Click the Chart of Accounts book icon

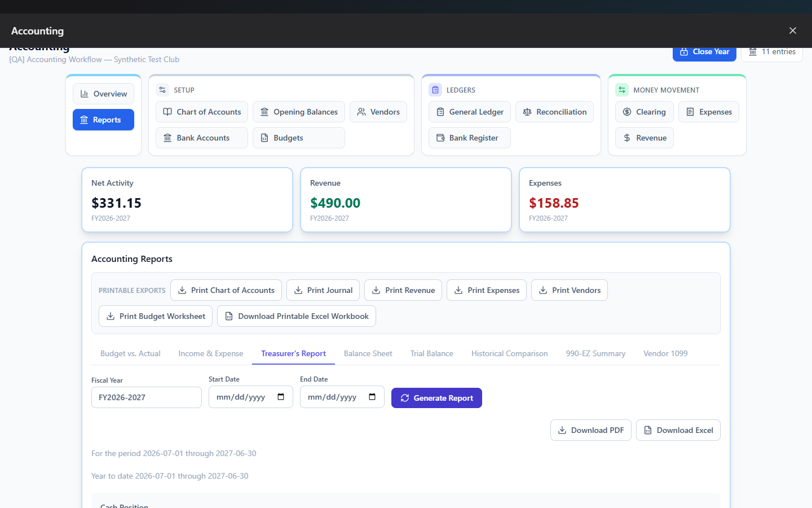pos(167,112)
